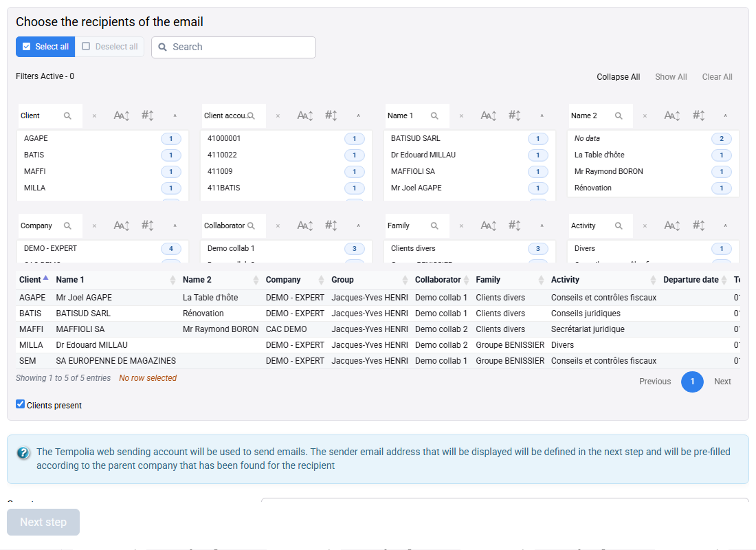756x550 pixels.
Task: Click the Deselect all checkbox button
Action: point(110,47)
